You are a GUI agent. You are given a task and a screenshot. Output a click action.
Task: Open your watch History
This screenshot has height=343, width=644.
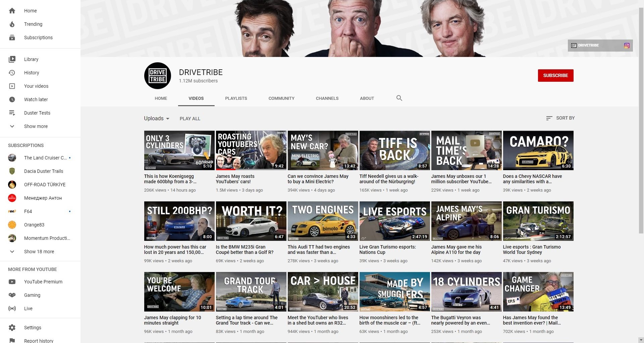32,73
